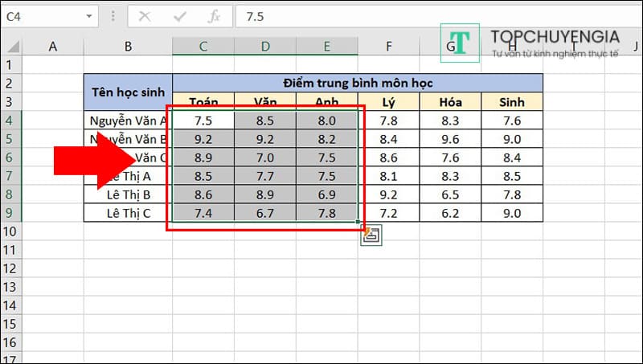Click the 'Điểm trung bình môn học' merged cell
Screen dimensions: 643x364
(358, 83)
